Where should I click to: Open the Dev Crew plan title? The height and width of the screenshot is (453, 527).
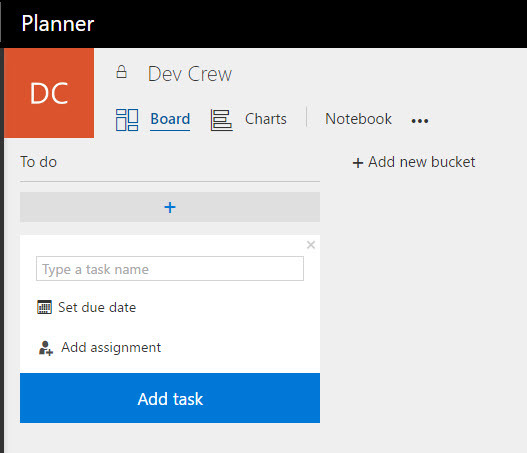(190, 74)
